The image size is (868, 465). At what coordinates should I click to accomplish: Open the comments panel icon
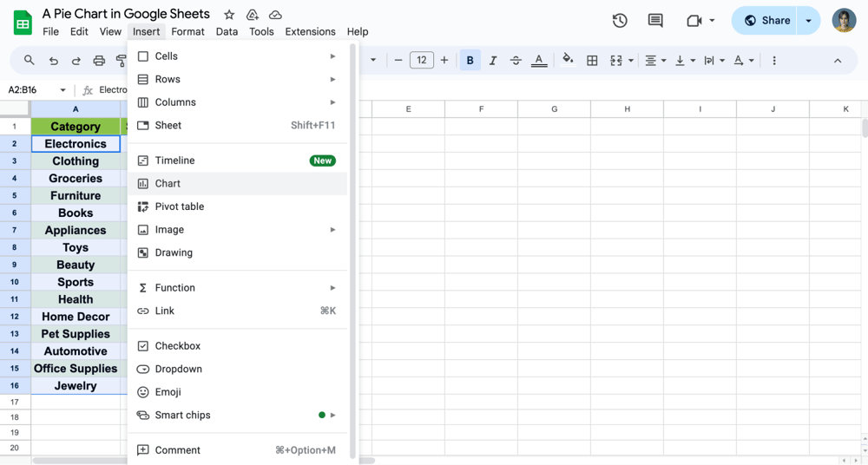[x=655, y=21]
